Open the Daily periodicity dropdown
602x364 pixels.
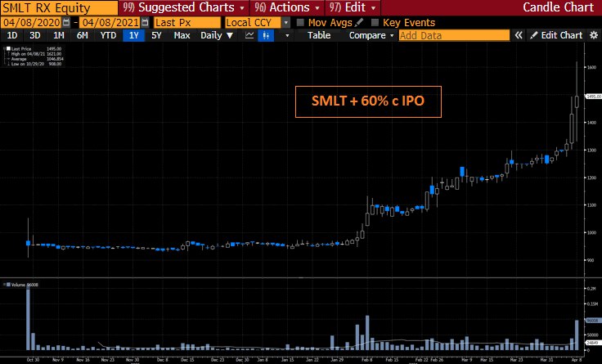tap(217, 35)
